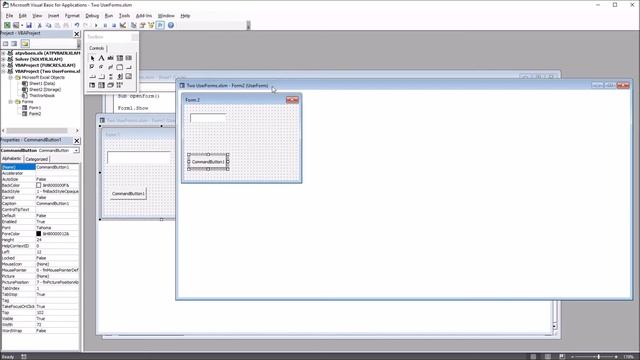Close the Project Explorer panel
640x360 pixels.
click(77, 34)
